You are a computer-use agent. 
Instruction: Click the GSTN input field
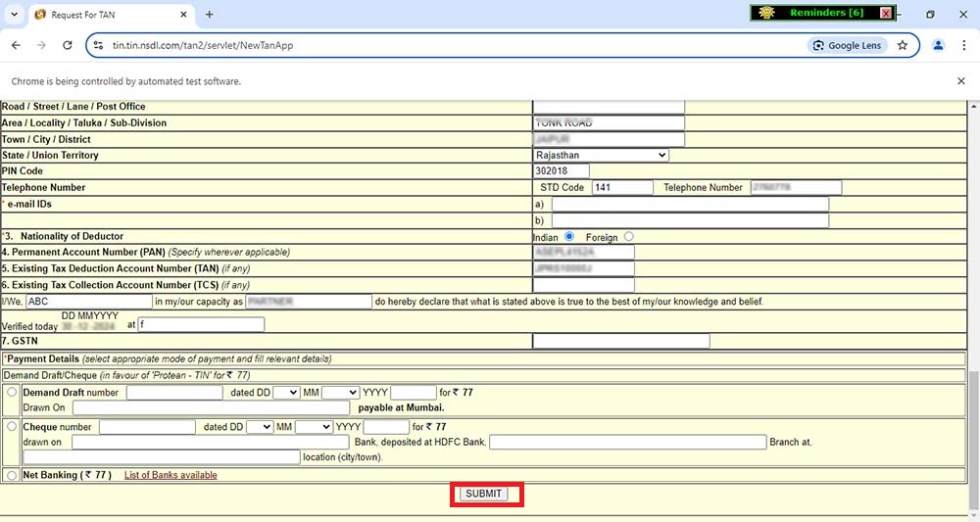coord(620,341)
